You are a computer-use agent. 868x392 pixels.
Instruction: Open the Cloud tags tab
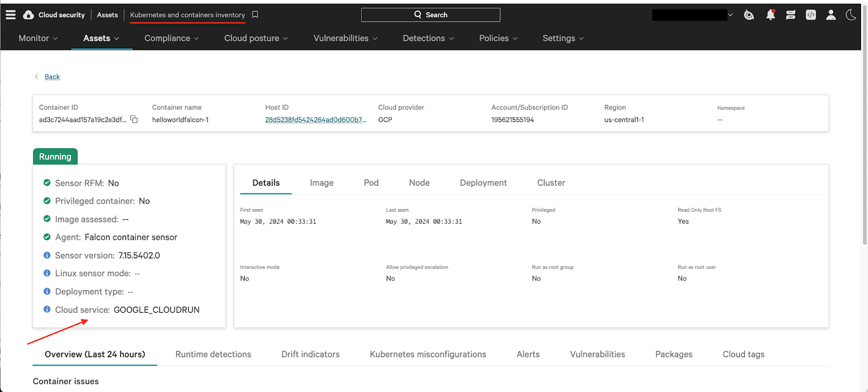(x=743, y=355)
